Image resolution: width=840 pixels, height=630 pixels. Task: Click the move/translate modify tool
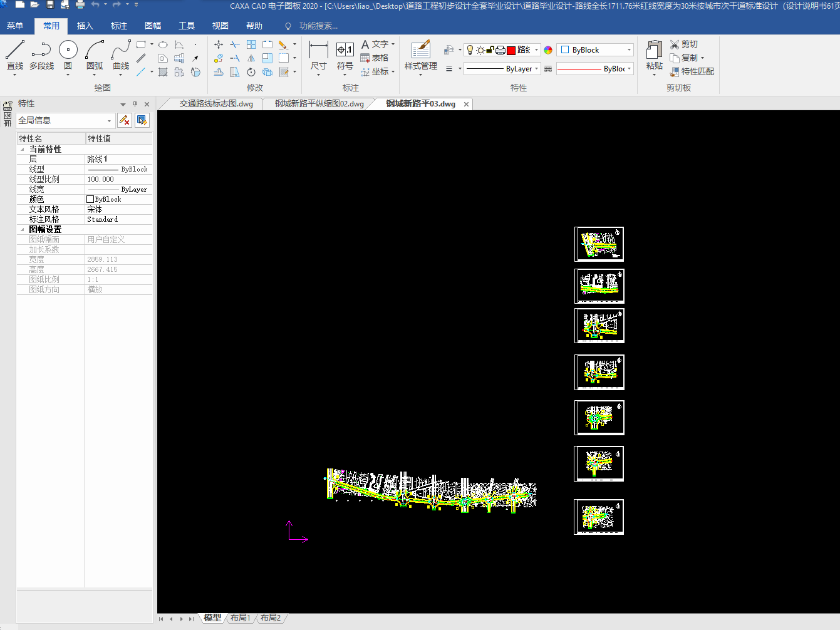(x=219, y=44)
